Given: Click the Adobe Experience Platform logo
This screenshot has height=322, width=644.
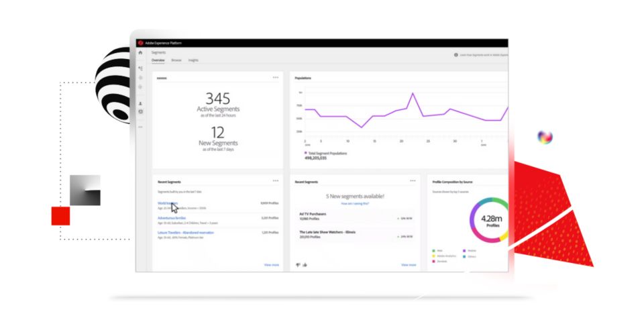Looking at the screenshot, I should pyautogui.click(x=140, y=43).
